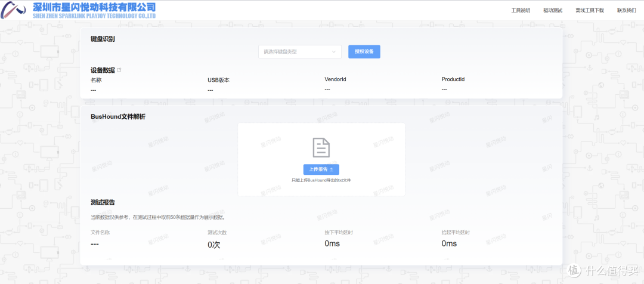Click the document file icon in upload area
Viewport: 644px width, 284px height.
[321, 147]
